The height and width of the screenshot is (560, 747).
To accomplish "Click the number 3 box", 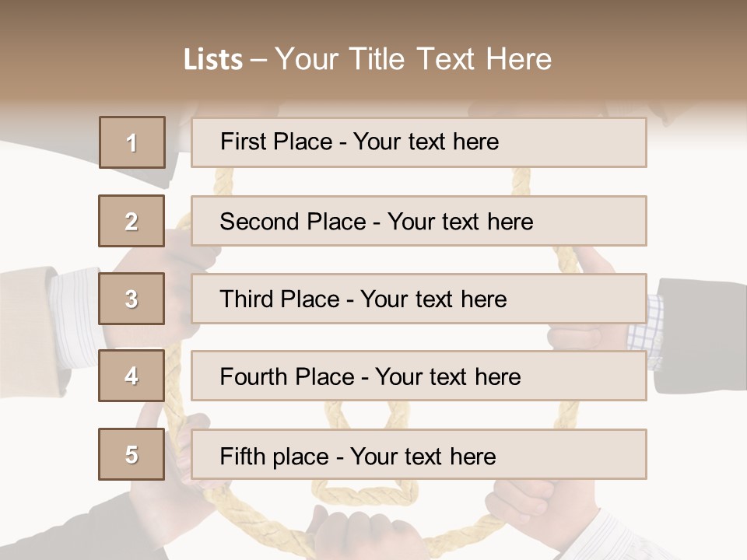I will tap(132, 299).
